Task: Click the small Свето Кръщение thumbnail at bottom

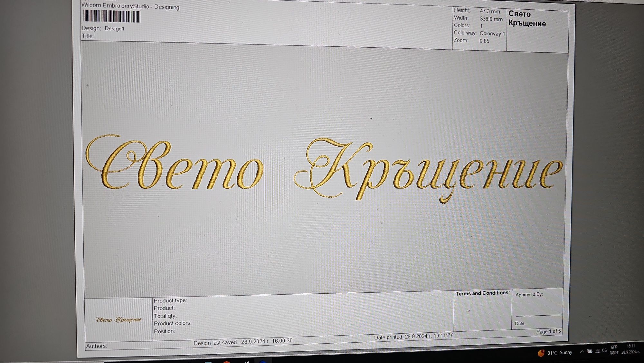Action: (118, 319)
